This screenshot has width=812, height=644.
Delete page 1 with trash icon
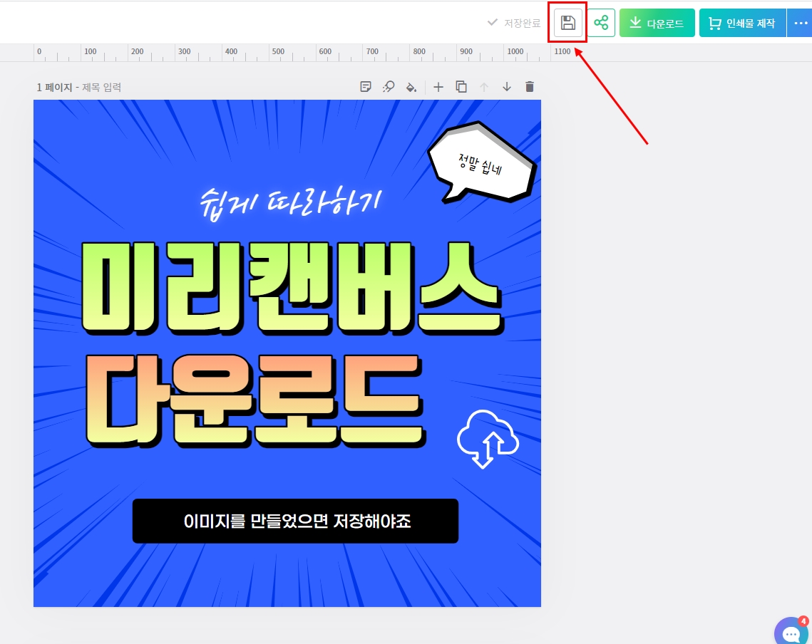[529, 86]
